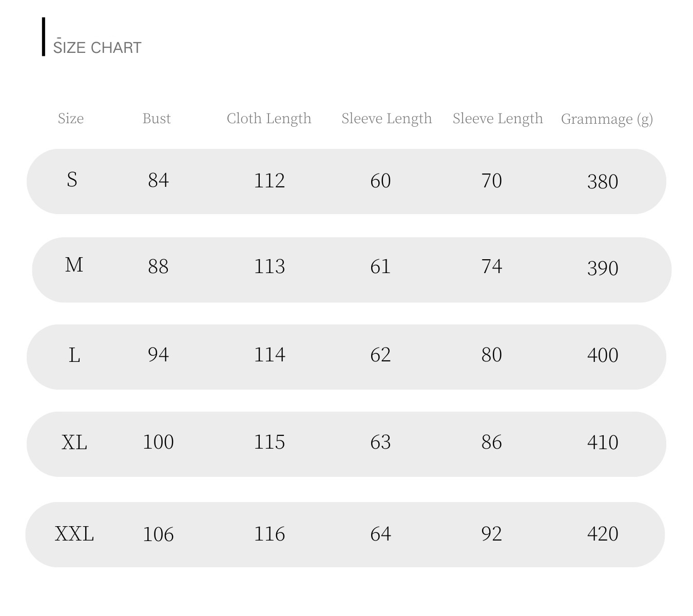Select the grammage value 410

(603, 442)
